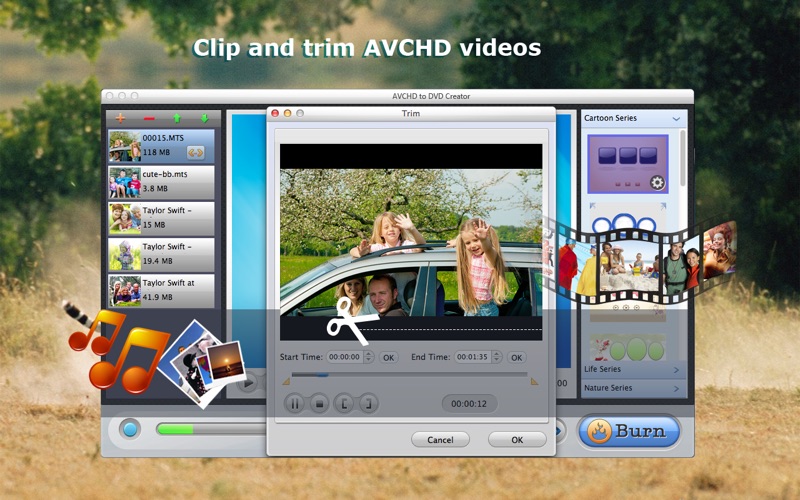800x500 pixels.
Task: Set trim start with left bracket button
Action: [344, 404]
